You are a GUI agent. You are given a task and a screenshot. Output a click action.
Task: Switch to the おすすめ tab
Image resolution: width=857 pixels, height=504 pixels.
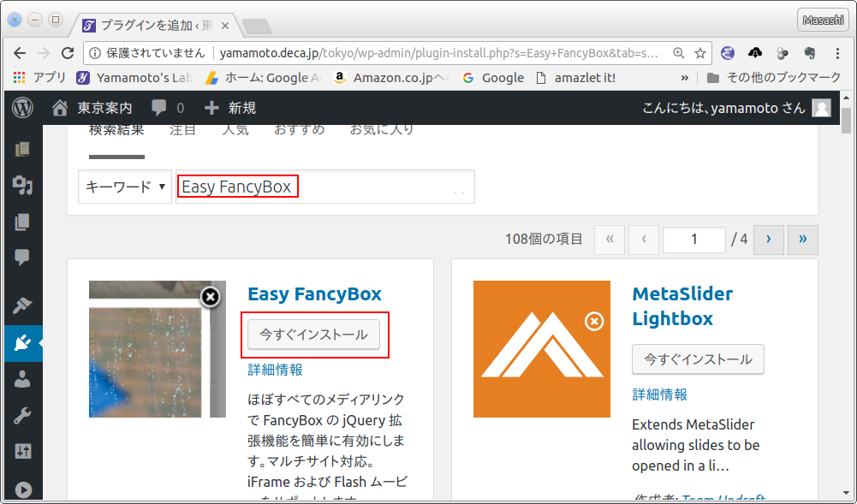(x=299, y=129)
